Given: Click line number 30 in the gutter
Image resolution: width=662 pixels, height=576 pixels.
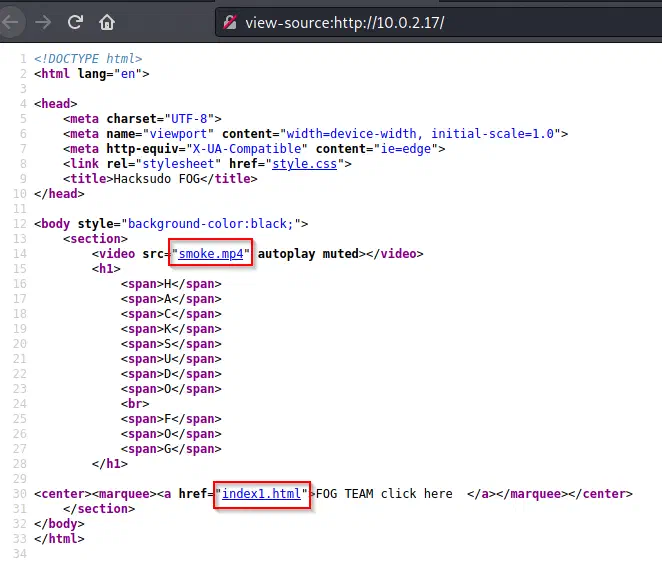Looking at the screenshot, I should [x=20, y=494].
